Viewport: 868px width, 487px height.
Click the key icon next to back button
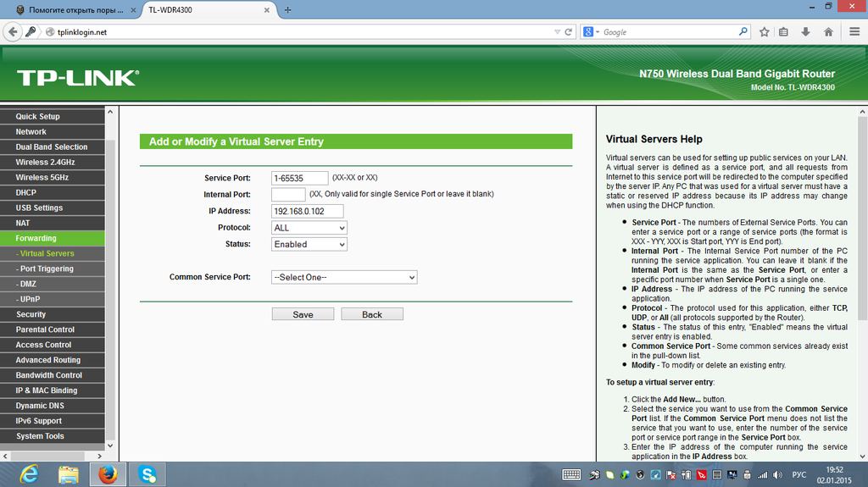click(31, 32)
